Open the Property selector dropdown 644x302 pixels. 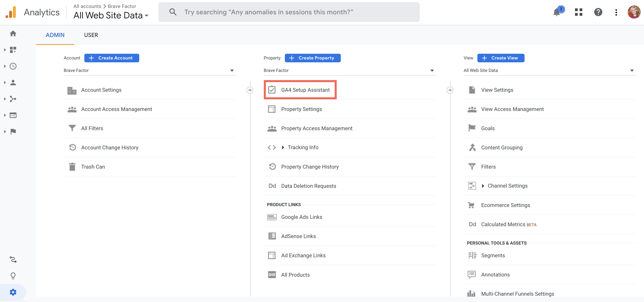(x=350, y=70)
